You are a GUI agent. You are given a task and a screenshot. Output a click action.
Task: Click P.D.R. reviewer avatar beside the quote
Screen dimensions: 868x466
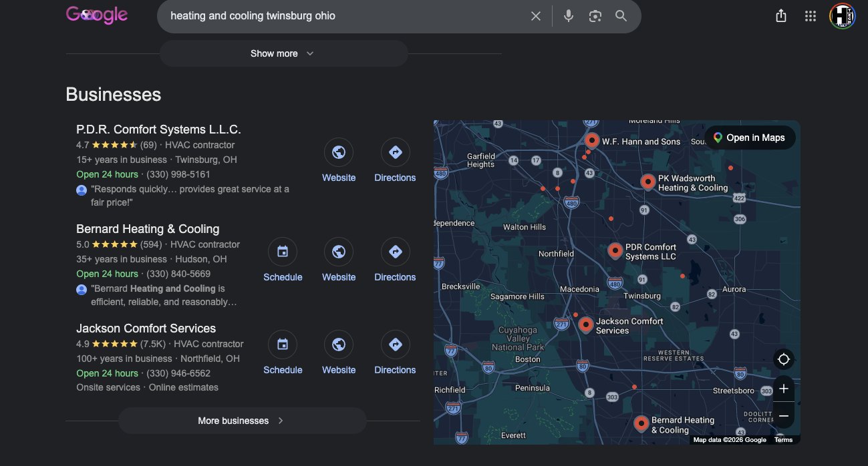[82, 190]
